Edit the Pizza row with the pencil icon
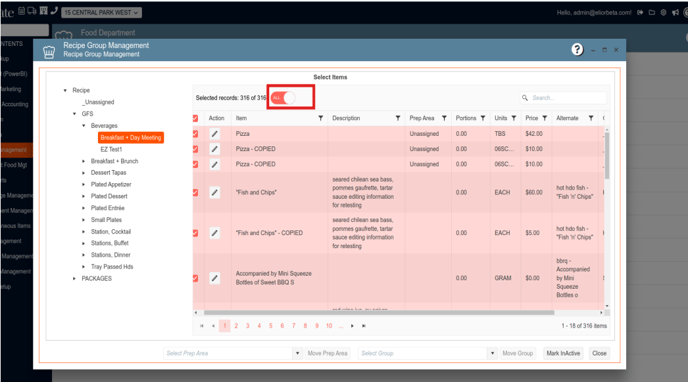Screen dimensions: 688x382 click(215, 134)
